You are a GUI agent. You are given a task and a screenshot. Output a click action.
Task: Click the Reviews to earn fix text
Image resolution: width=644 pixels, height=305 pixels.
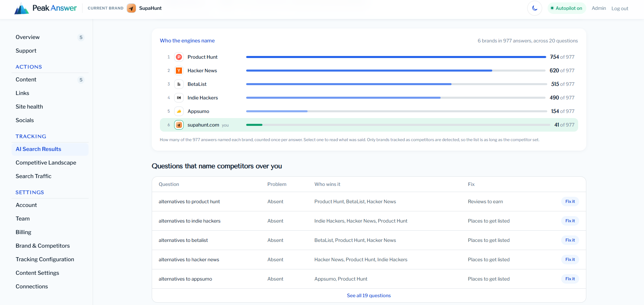[485, 202]
